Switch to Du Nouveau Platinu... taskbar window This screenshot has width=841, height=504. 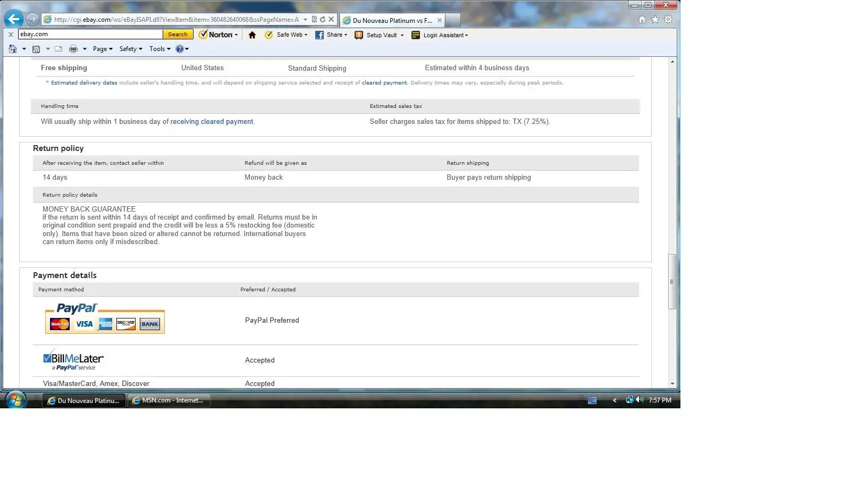click(84, 400)
